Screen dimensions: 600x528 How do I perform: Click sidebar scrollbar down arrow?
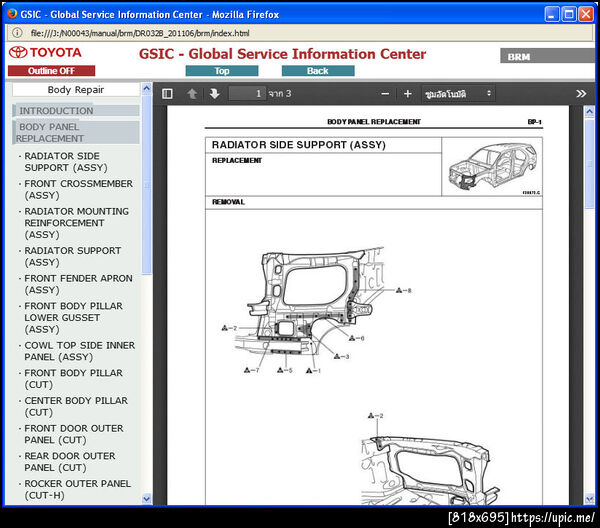tap(147, 499)
